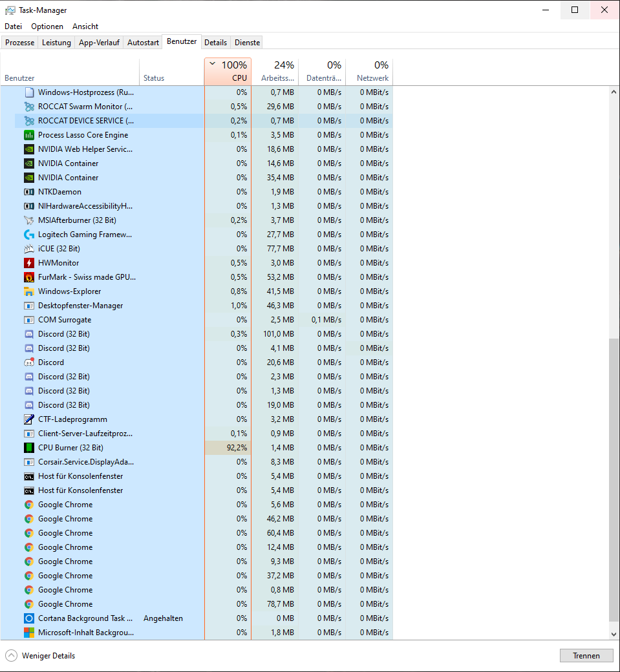Open the Optionen menu
The image size is (620, 672).
47,26
